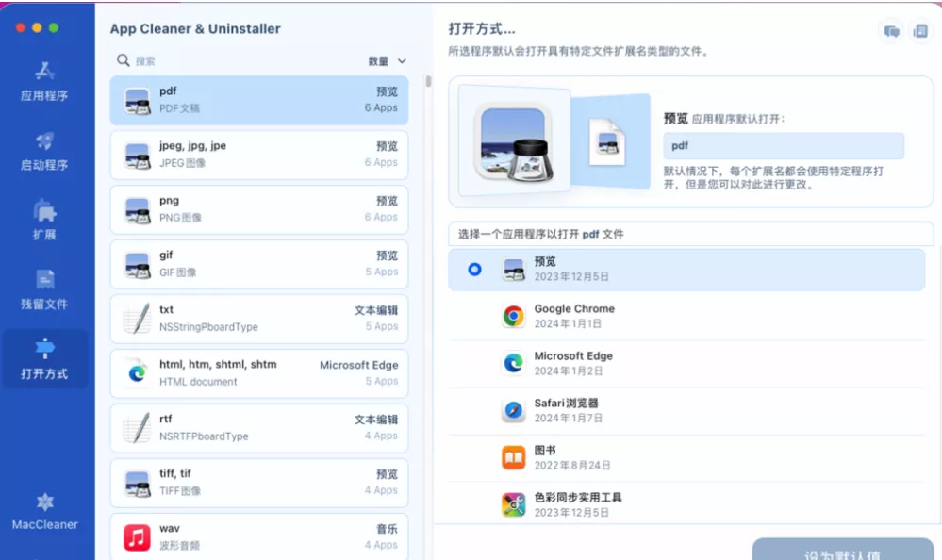Choose 色彩同步实用工具 to open pdf
This screenshot has width=942, height=560.
pos(686,504)
